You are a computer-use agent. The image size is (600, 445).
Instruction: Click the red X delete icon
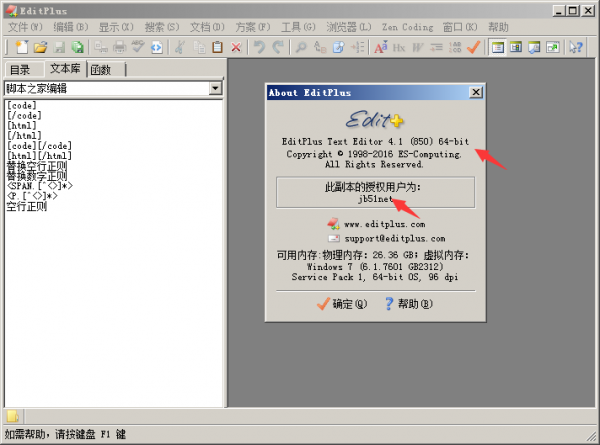(236, 47)
